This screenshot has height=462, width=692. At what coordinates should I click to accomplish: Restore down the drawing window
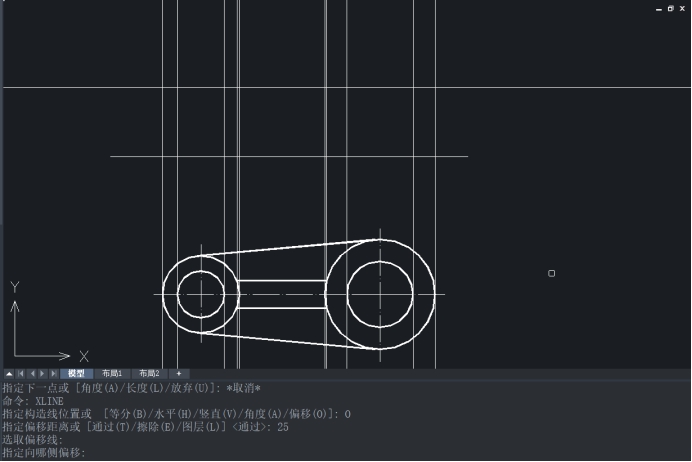coord(670,8)
